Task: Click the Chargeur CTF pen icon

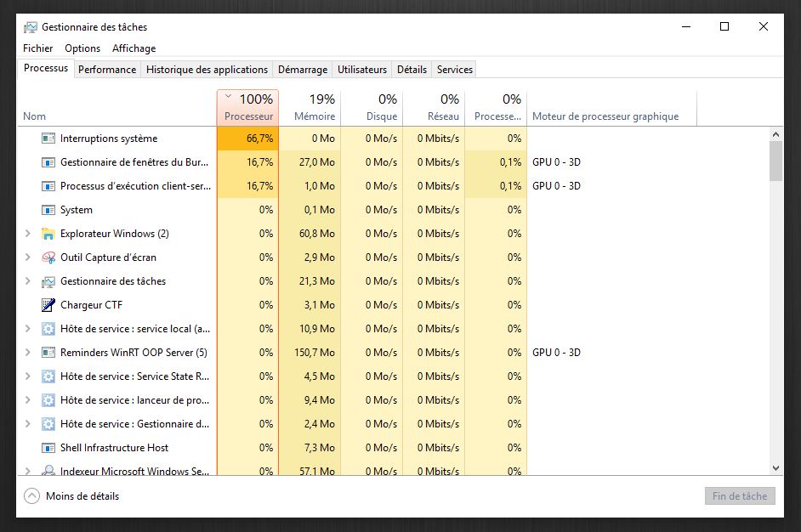Action: [48, 305]
